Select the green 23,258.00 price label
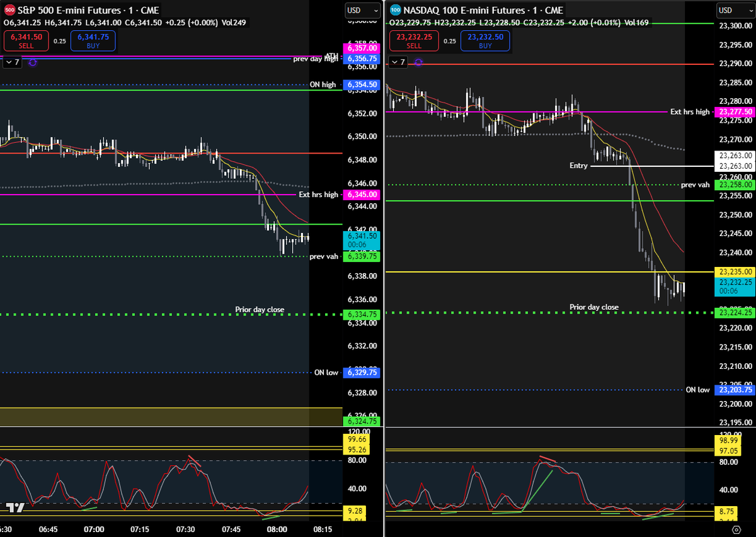The image size is (756, 537). click(x=735, y=185)
